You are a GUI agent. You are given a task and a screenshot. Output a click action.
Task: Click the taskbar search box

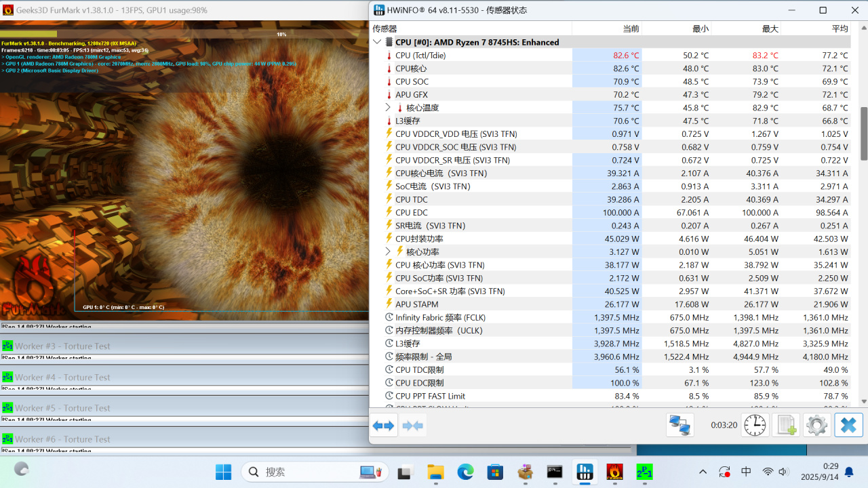[313, 472]
